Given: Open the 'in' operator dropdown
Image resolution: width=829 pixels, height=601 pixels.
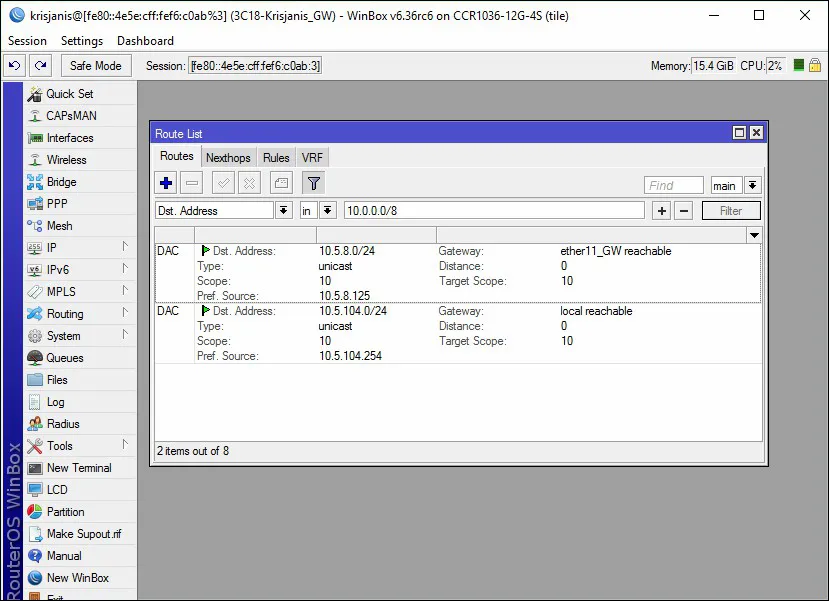Looking at the screenshot, I should (327, 211).
